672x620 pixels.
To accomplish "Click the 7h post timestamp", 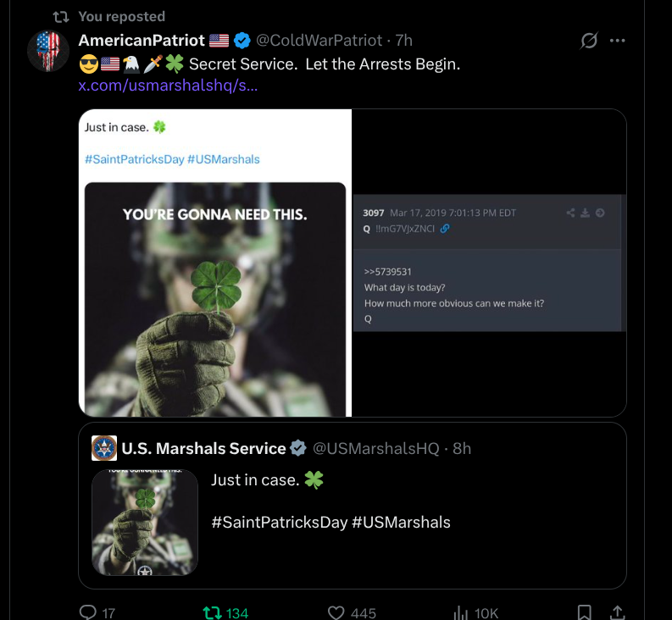I will tap(404, 41).
